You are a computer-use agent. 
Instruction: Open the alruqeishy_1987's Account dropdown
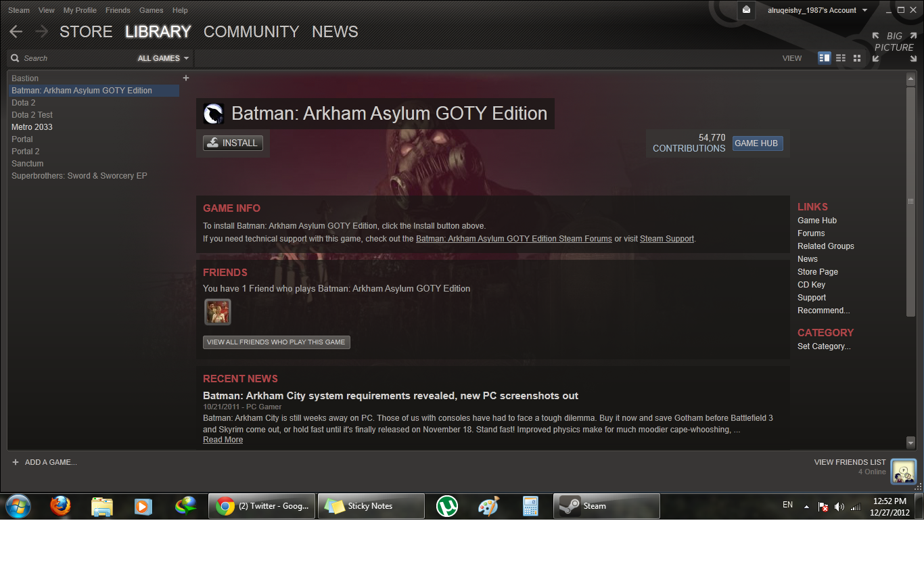pyautogui.click(x=817, y=10)
